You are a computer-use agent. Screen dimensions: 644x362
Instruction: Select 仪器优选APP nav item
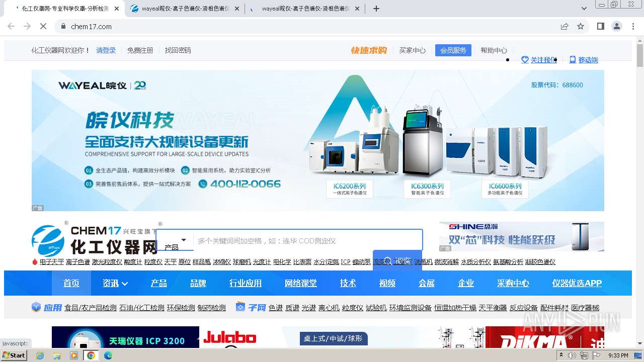tap(577, 283)
